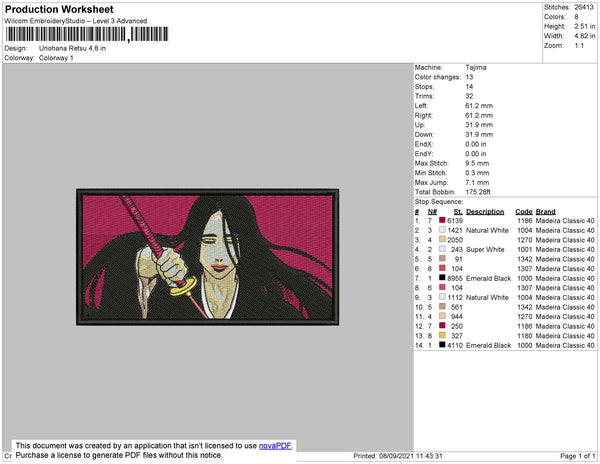Select the Up value 31.9 mm
Image resolution: width=600 pixels, height=464 pixels.
(479, 125)
